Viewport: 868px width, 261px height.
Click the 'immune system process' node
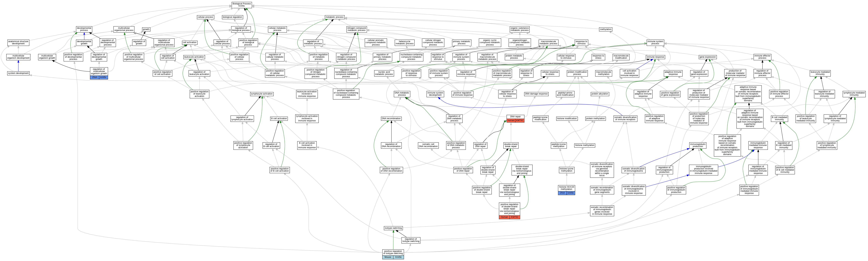[x=655, y=42]
